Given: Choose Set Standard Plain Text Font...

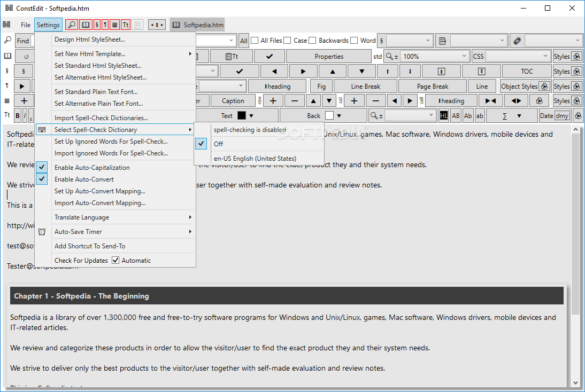Looking at the screenshot, I should [x=116, y=92].
